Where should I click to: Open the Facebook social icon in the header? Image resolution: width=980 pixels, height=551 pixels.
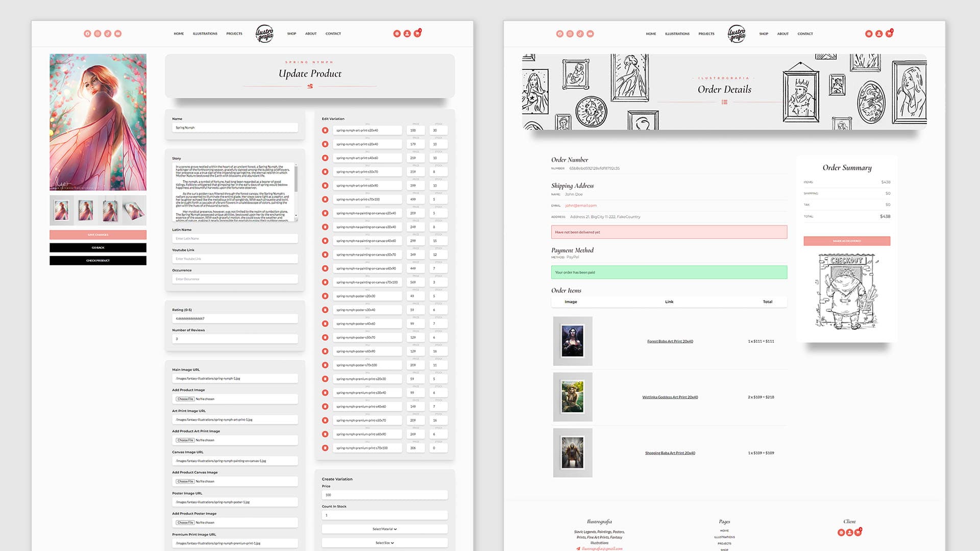coord(87,33)
